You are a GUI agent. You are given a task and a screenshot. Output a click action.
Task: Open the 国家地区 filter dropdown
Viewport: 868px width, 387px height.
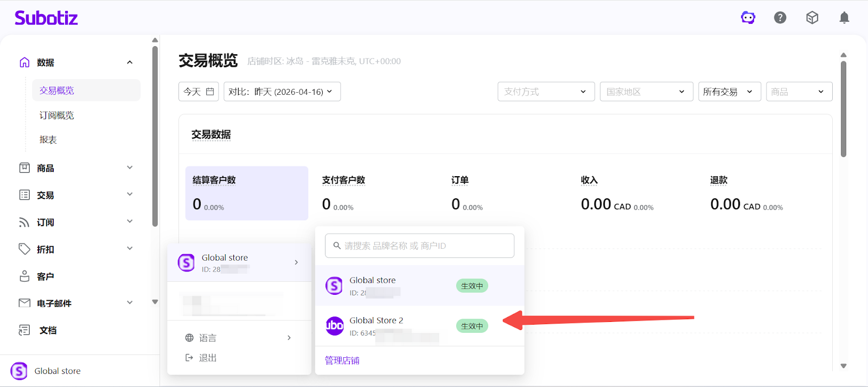(646, 92)
